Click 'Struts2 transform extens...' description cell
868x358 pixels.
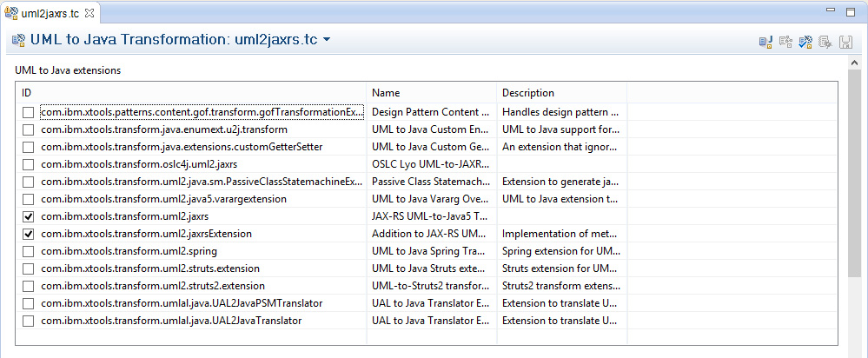click(x=561, y=286)
